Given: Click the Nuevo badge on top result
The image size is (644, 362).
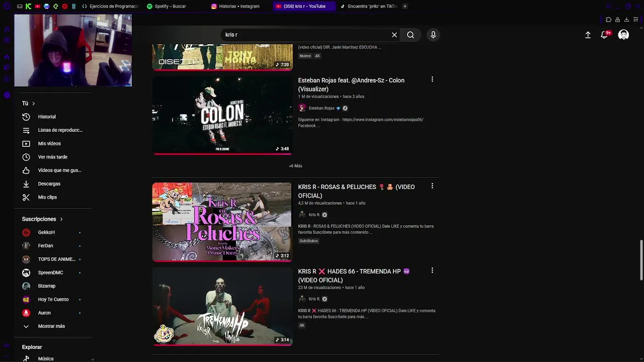Looking at the screenshot, I should pos(305,56).
